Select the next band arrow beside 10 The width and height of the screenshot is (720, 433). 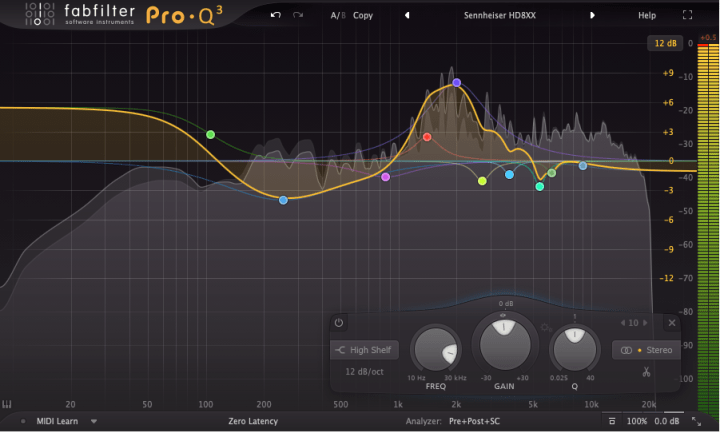pyautogui.click(x=645, y=323)
